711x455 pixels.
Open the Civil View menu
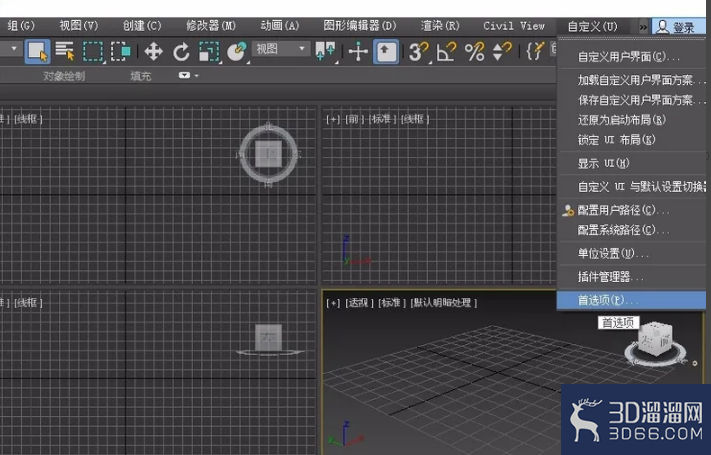[514, 26]
